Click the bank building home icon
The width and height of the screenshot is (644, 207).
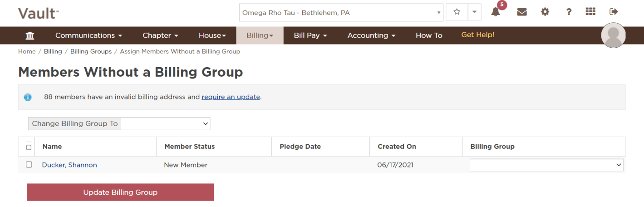pyautogui.click(x=30, y=35)
